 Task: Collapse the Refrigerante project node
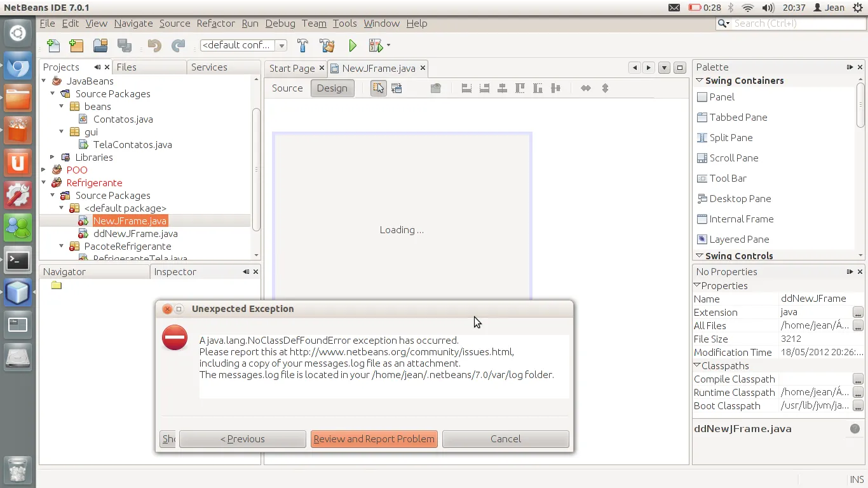click(x=44, y=182)
